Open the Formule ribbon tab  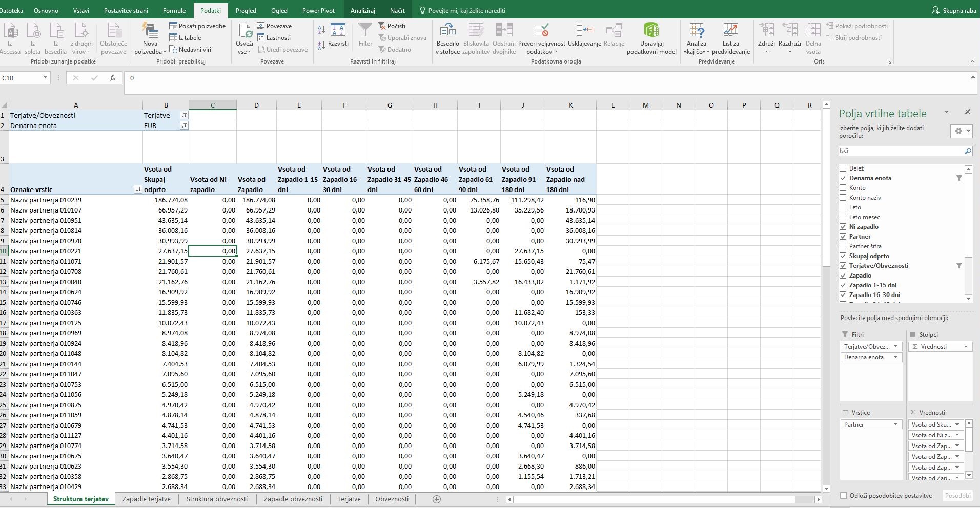point(174,10)
